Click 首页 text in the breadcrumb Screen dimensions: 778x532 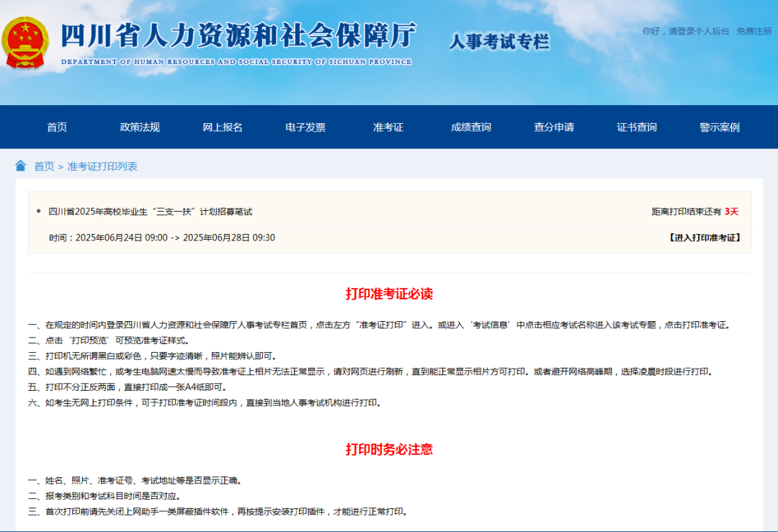44,166
